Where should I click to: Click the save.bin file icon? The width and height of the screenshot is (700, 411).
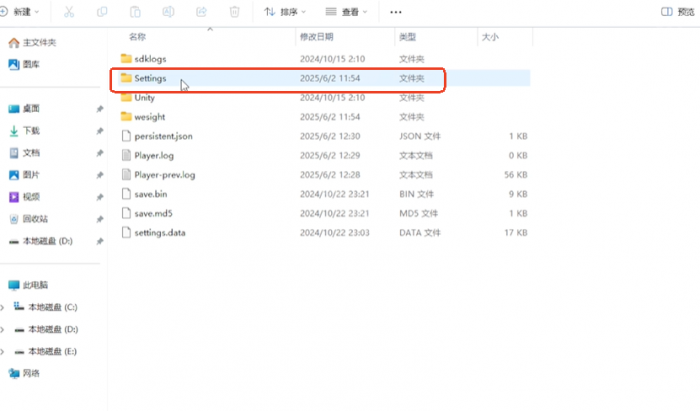(x=126, y=194)
